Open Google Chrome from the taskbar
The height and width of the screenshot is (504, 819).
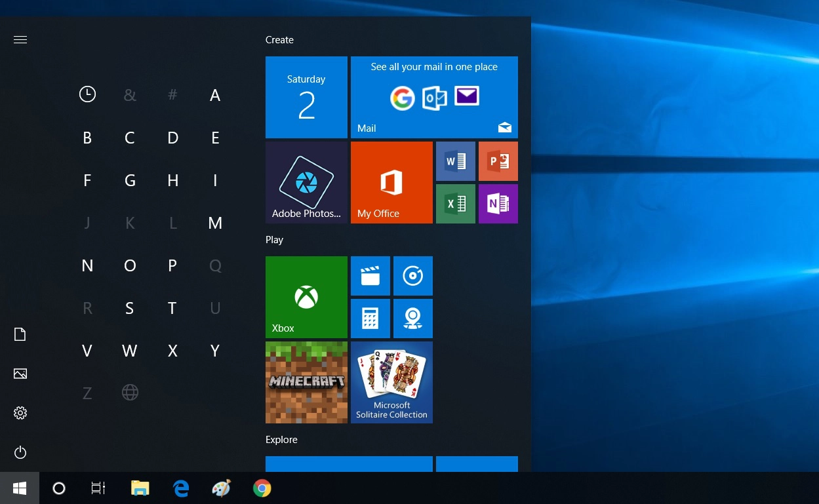tap(262, 488)
